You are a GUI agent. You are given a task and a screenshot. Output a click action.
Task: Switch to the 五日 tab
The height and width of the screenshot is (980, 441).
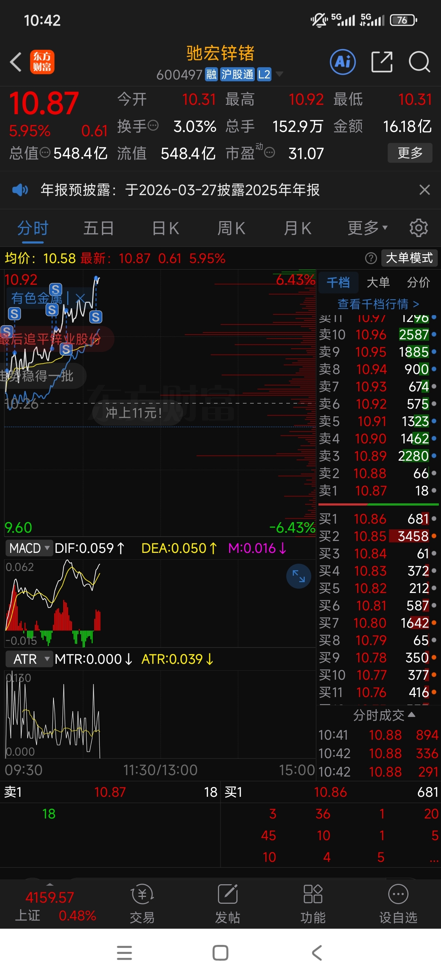click(x=99, y=228)
